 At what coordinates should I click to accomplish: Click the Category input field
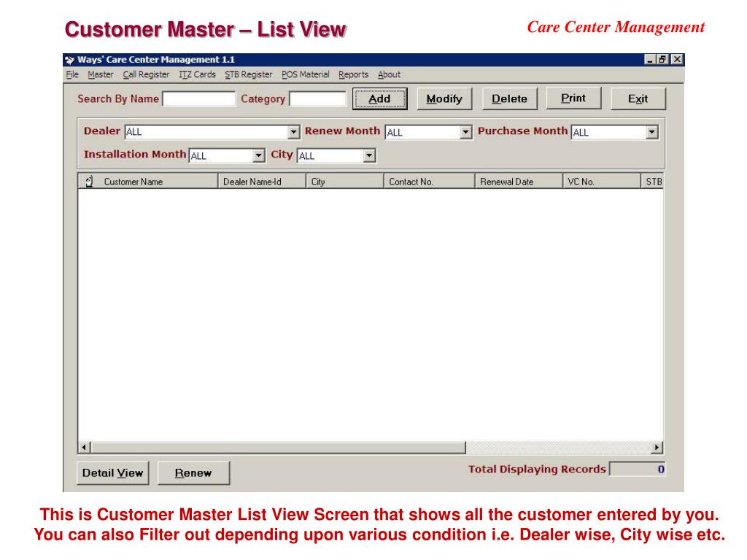(318, 99)
